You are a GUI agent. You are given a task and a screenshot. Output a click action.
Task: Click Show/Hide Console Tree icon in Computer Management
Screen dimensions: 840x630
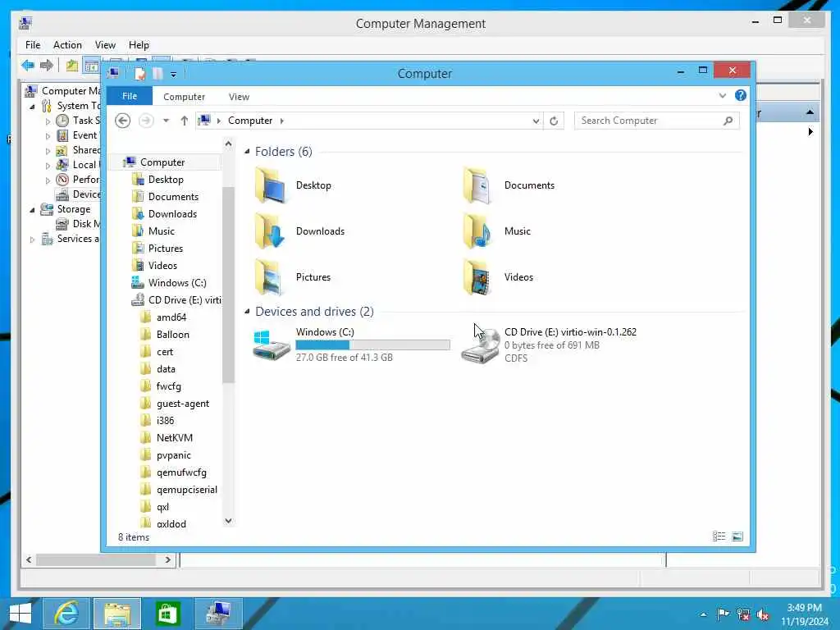coord(92,66)
